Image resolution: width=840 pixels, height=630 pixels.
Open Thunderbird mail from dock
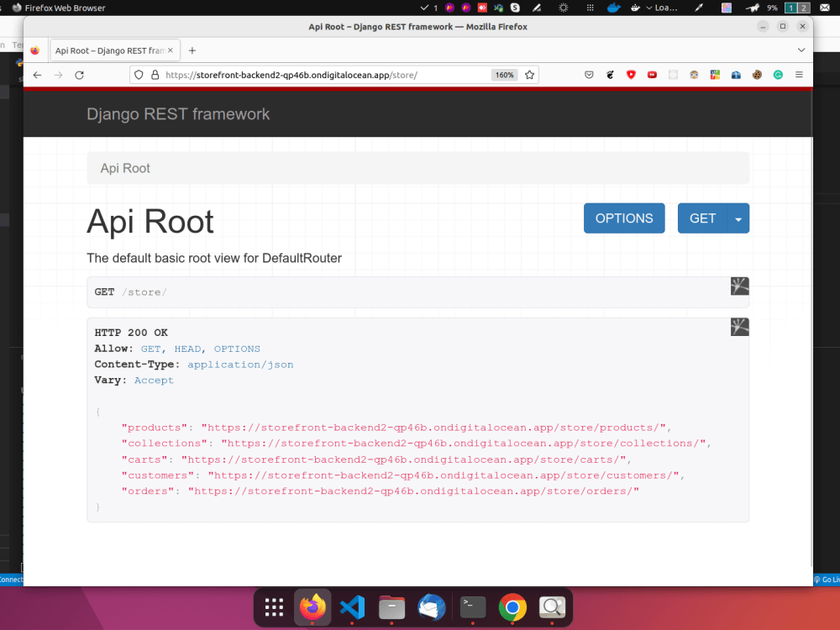pos(432,607)
